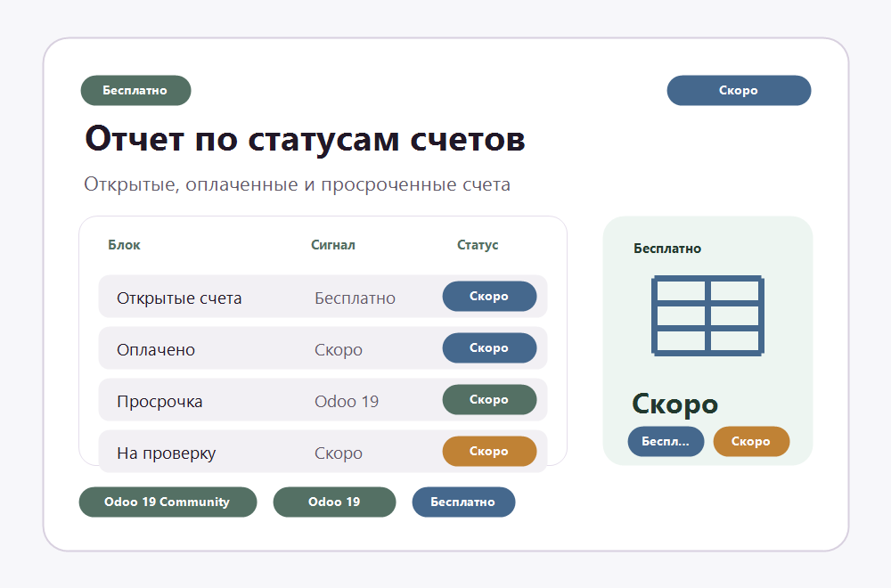Click the Статус column header
This screenshot has height=588, width=891.
pos(478,245)
